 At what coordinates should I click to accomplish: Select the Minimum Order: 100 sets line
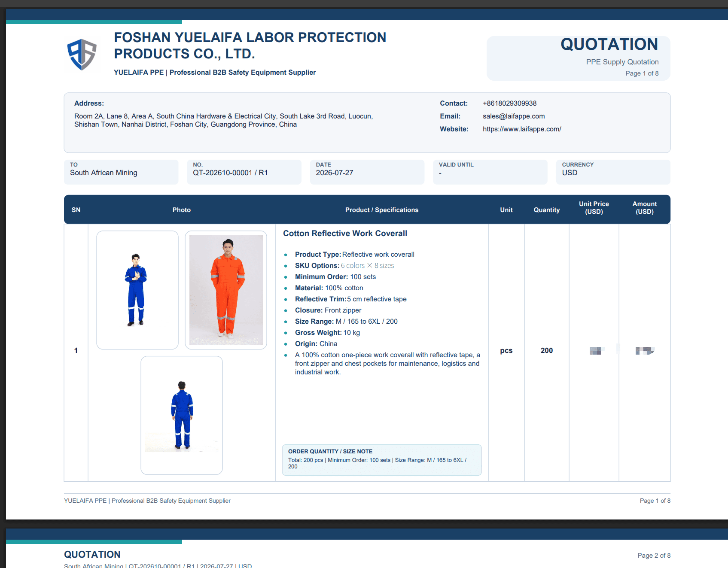click(x=335, y=277)
